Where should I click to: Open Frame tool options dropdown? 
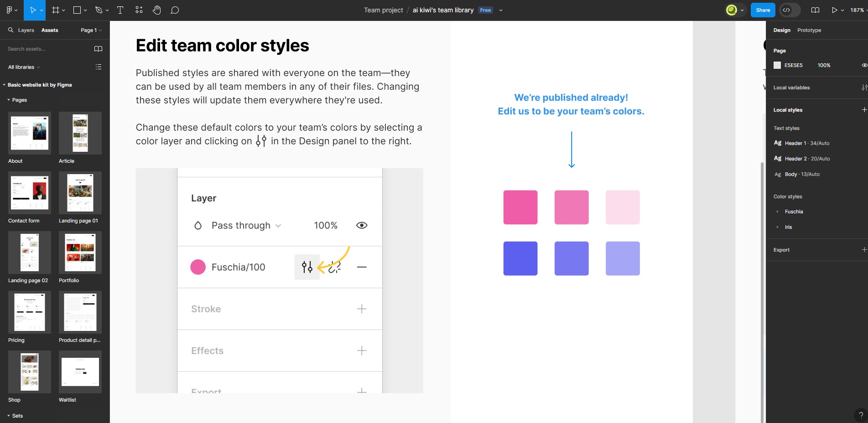click(63, 10)
